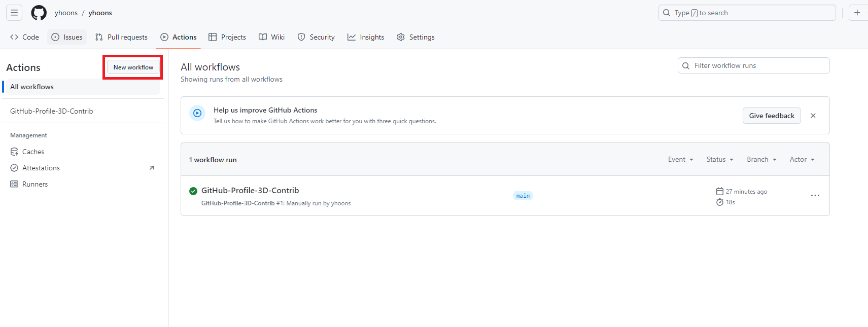Click the magnifier icon in filter box
Image resolution: width=868 pixels, height=327 pixels.
pyautogui.click(x=686, y=65)
